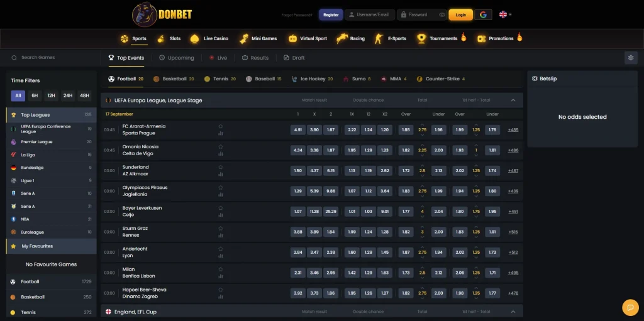
Task: Select over 1.85 odds for Ararat-Armenia
Action: click(406, 129)
